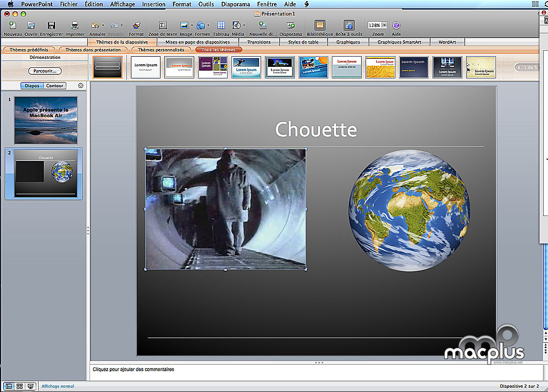Open the Image button dropdown arrow
The height and width of the screenshot is (392, 548).
[192, 25]
